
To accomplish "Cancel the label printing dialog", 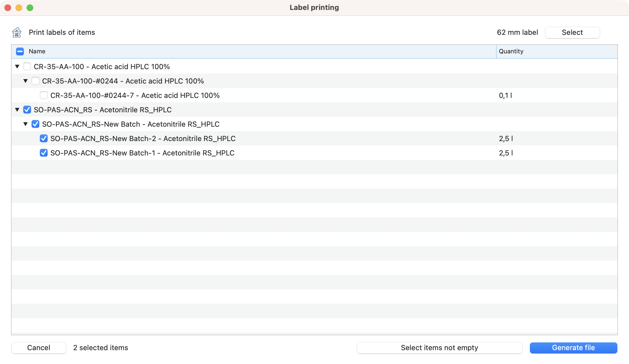I will 39,348.
